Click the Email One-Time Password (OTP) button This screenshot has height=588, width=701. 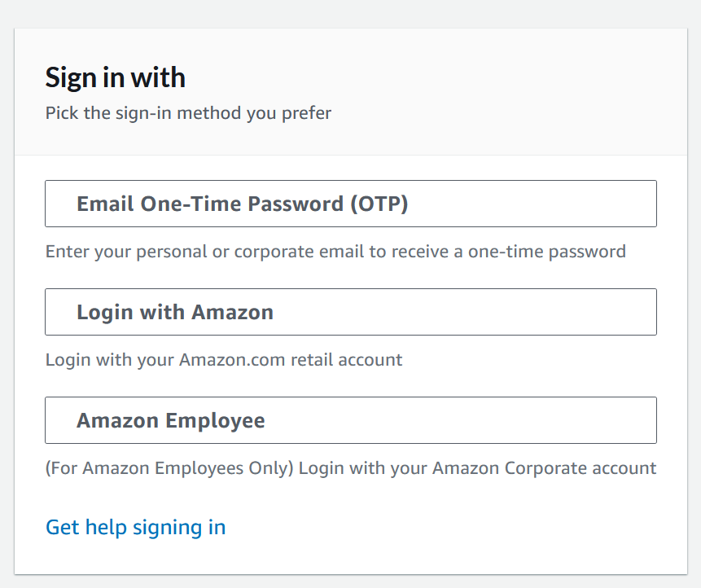tap(350, 204)
